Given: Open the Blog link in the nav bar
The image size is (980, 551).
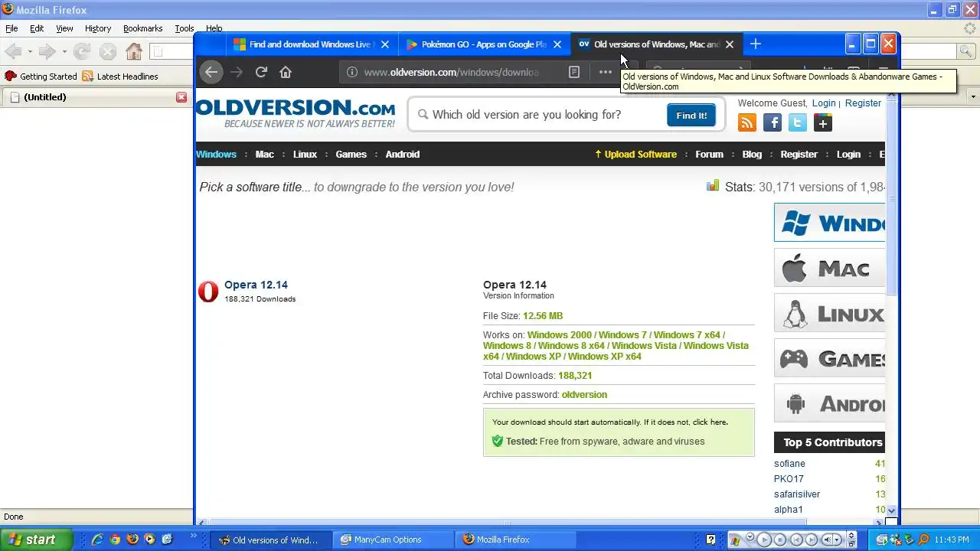Looking at the screenshot, I should (x=752, y=154).
